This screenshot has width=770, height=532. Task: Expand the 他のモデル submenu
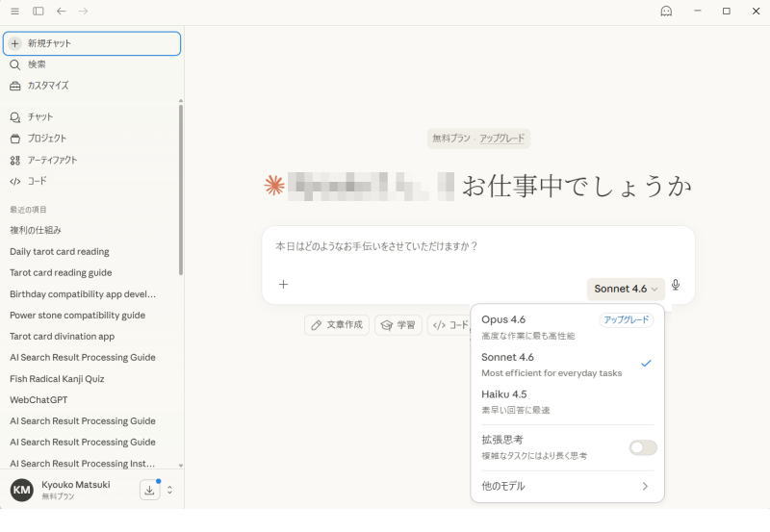point(567,487)
